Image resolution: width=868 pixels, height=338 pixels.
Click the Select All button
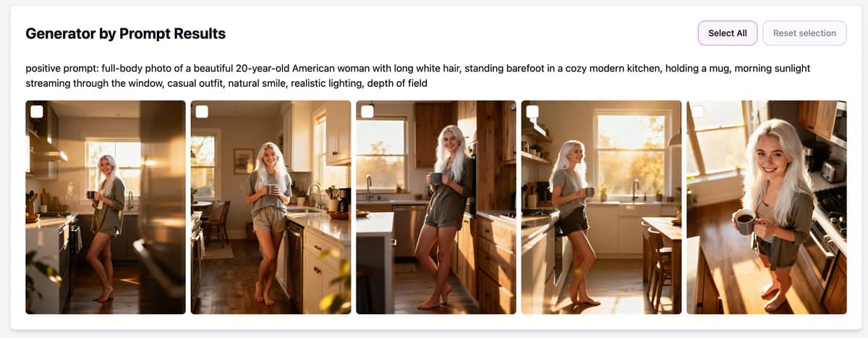tap(728, 33)
